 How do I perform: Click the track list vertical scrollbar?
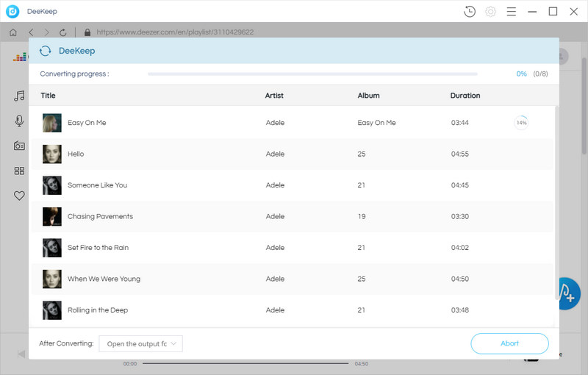556,202
